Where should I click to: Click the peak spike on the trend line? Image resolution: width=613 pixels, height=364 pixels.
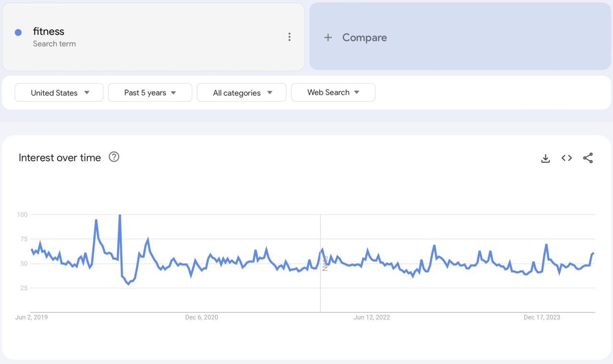tap(120, 216)
